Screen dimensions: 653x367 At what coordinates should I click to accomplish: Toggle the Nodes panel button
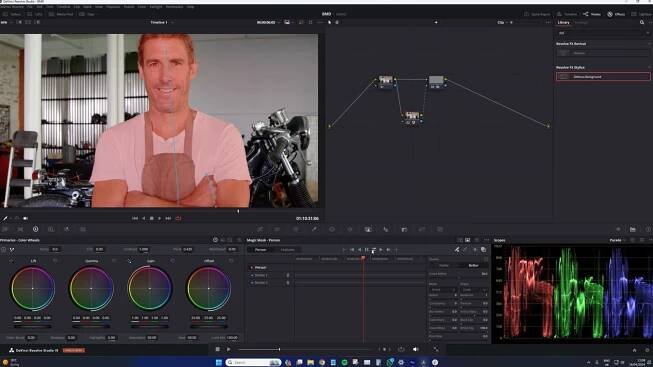pos(592,14)
